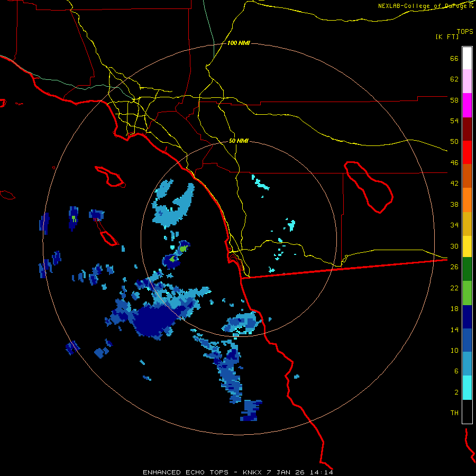Click the navy blue legend band
476x476 pixels.
pyautogui.click(x=467, y=317)
